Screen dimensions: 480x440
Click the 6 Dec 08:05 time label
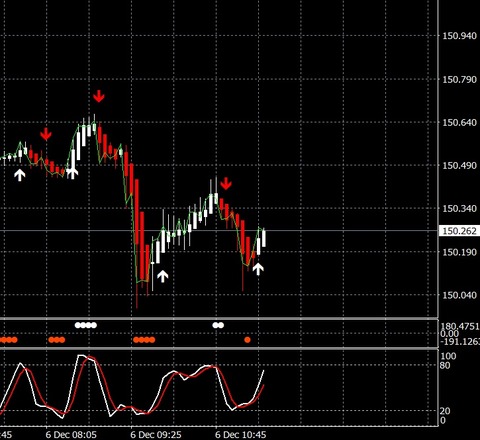tap(71, 435)
